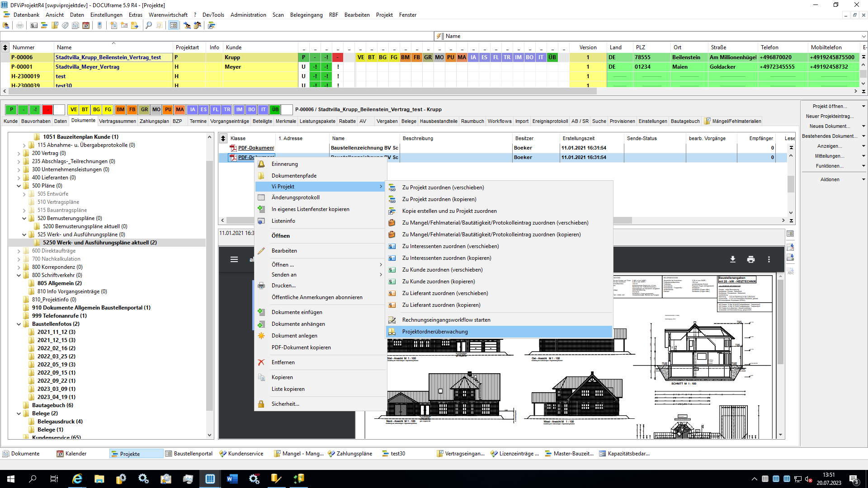The width and height of the screenshot is (868, 488).
Task: Click the printer icon in the main toolbar
Action: pyautogui.click(x=20, y=25)
